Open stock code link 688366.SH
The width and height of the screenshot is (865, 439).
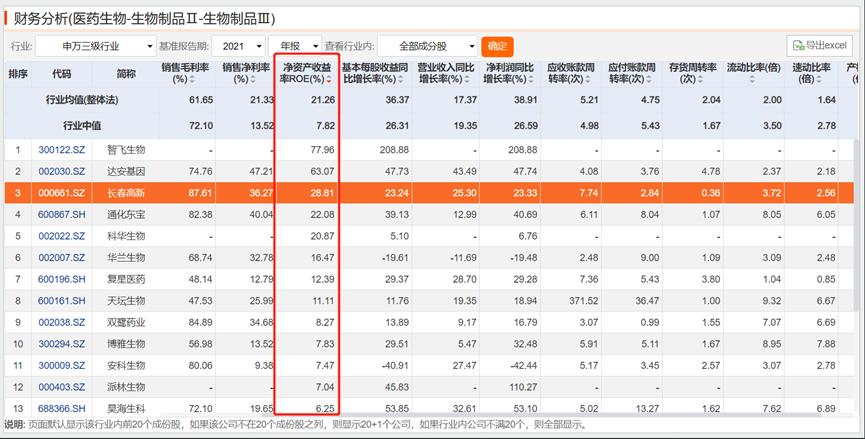62,409
